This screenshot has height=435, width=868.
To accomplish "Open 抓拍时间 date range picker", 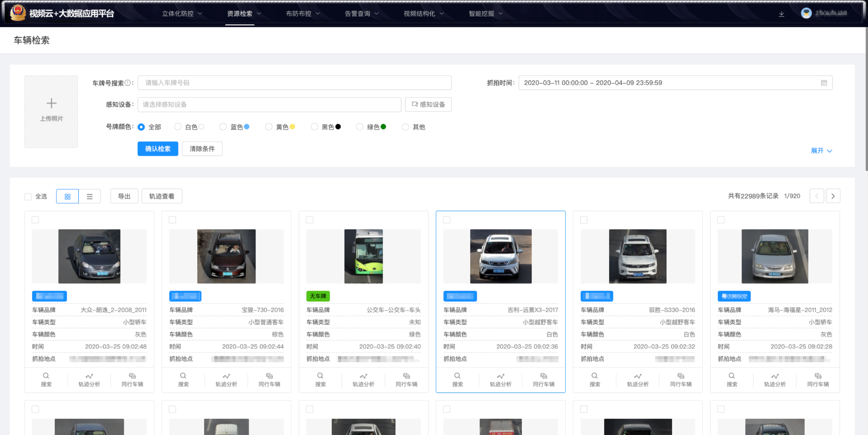I will pos(675,83).
